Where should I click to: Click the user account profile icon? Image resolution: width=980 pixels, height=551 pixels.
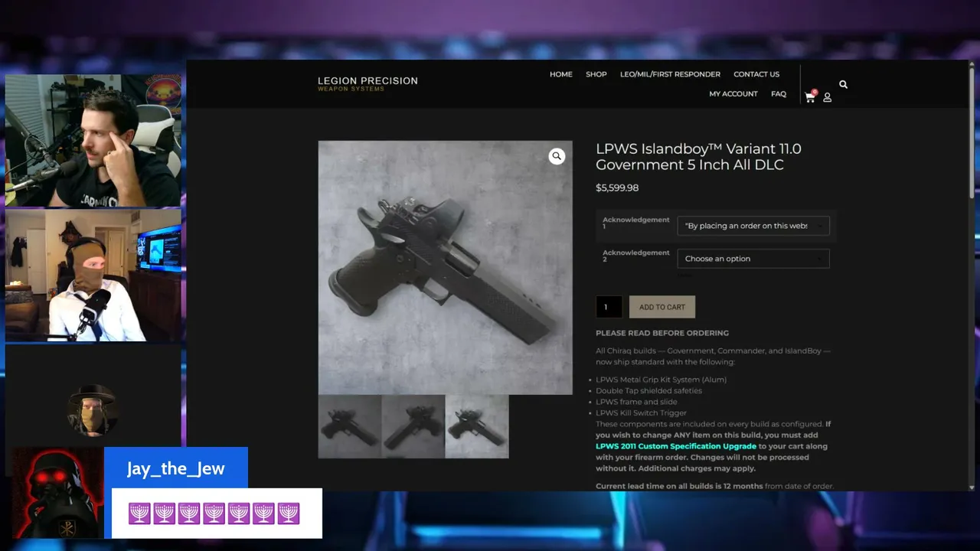point(828,97)
